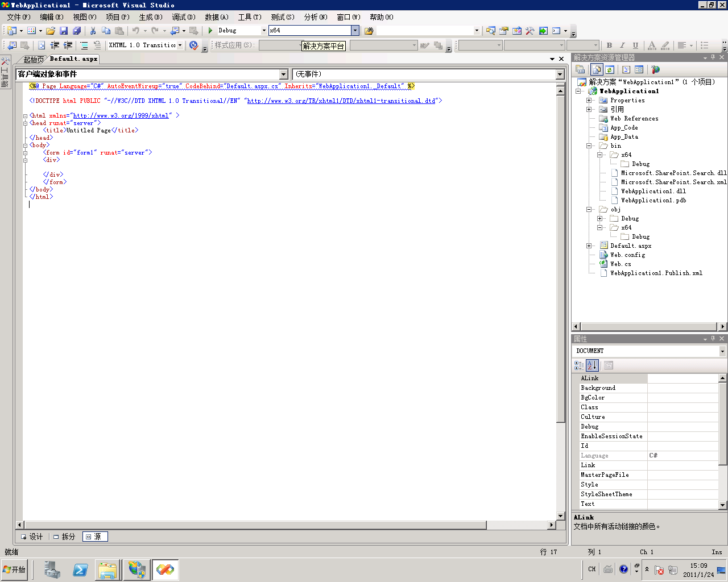
Task: Click Properties icon in Solution Explorer toolbar
Action: 580,69
